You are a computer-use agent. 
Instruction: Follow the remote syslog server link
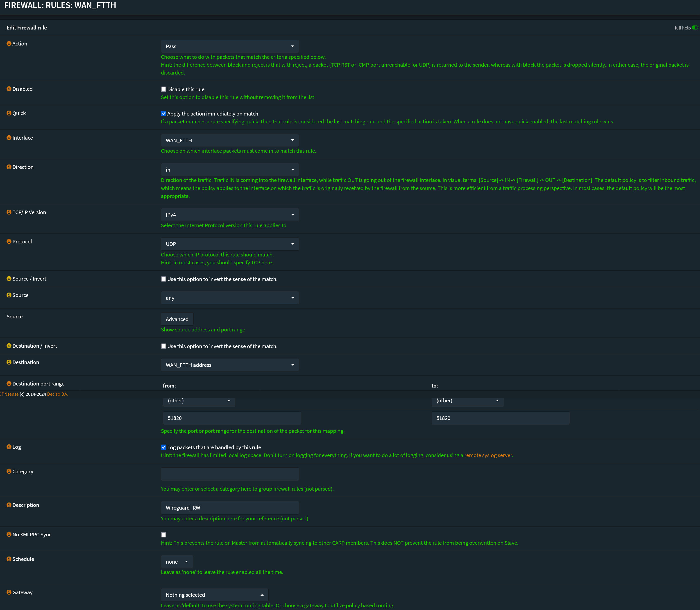tap(488, 456)
